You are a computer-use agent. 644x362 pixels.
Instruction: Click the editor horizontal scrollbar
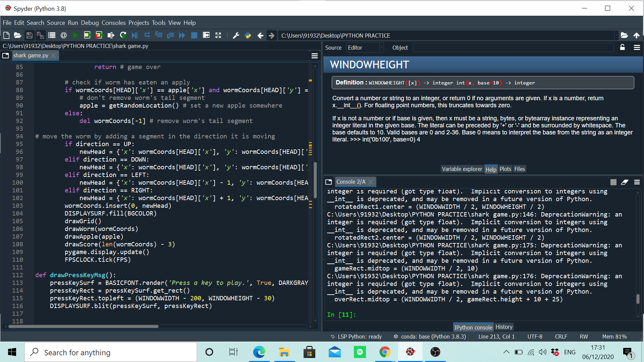(83, 326)
